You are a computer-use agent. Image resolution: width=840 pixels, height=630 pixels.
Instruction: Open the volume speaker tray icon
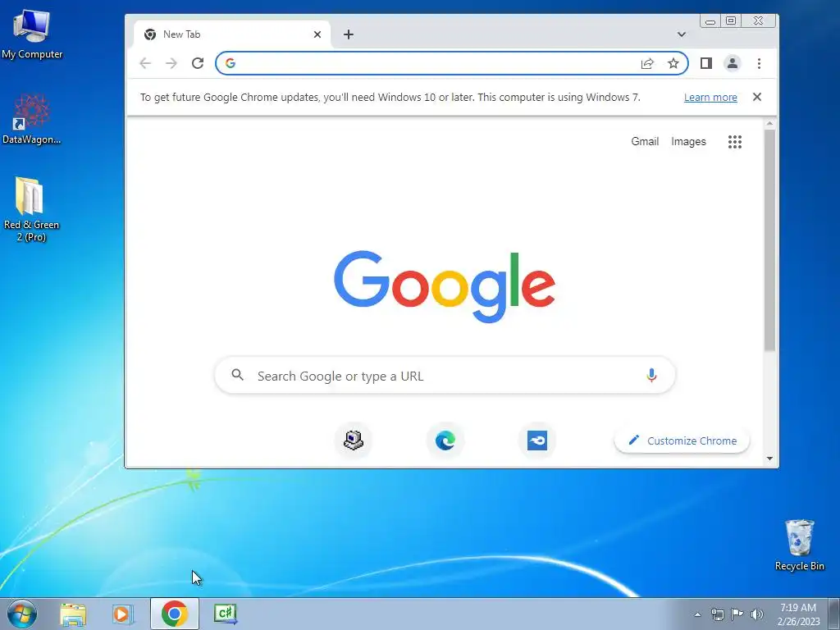757,614
